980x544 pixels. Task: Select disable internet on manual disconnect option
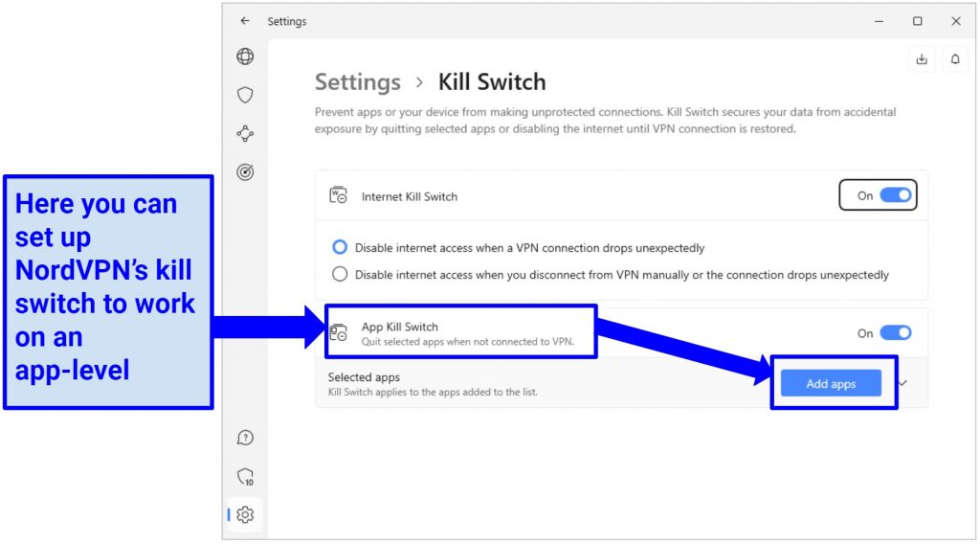coord(340,275)
